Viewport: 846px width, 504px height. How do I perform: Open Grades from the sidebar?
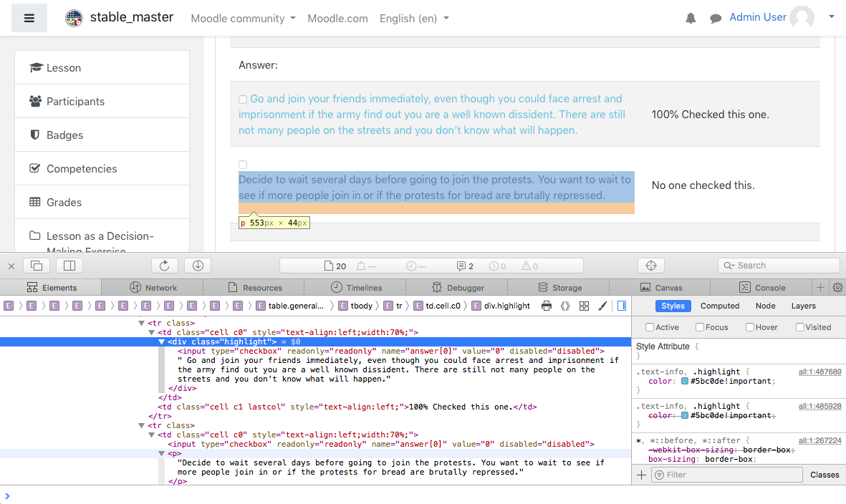pos(102,202)
